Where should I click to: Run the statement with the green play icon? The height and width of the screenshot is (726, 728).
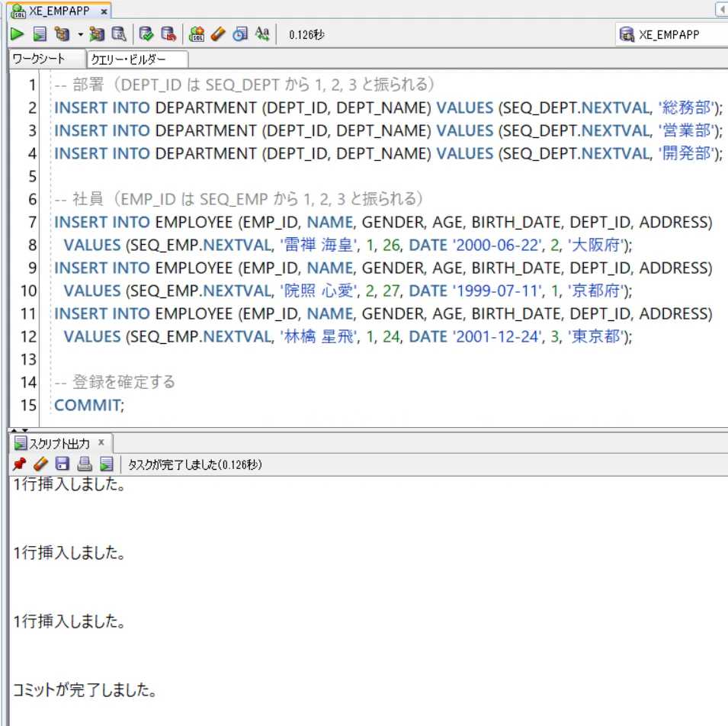pos(17,34)
